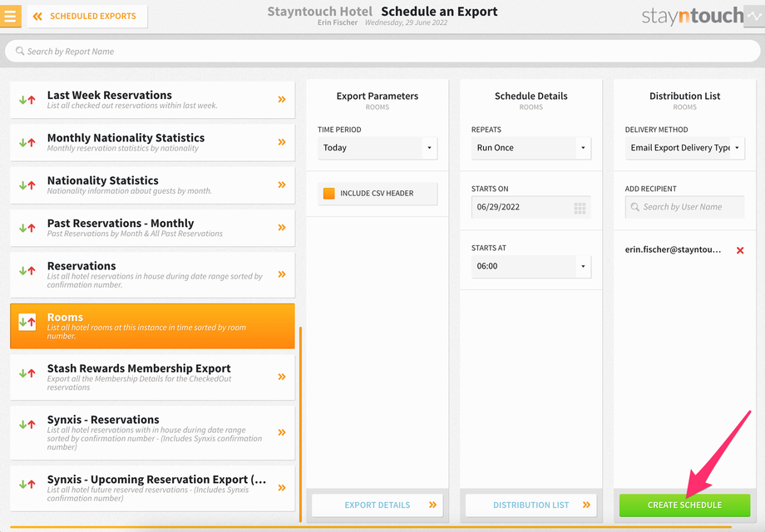Image resolution: width=765 pixels, height=532 pixels.
Task: Click the search magnifier in report search bar
Action: coord(19,51)
